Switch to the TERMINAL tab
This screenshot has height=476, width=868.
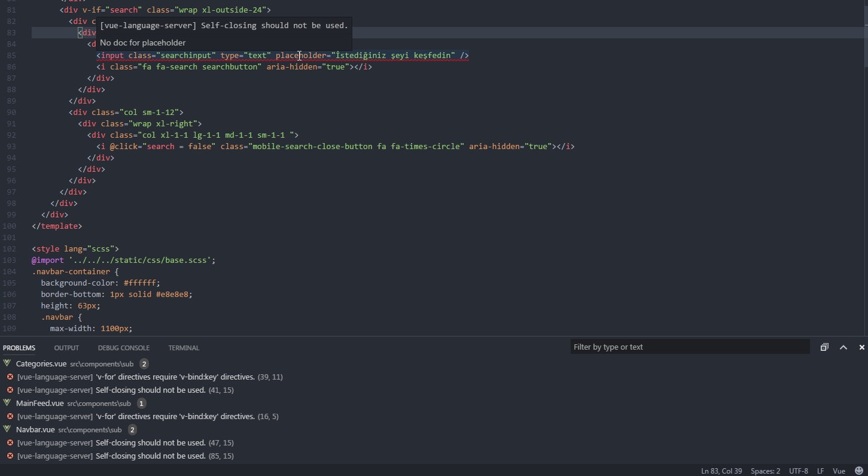[184, 348]
